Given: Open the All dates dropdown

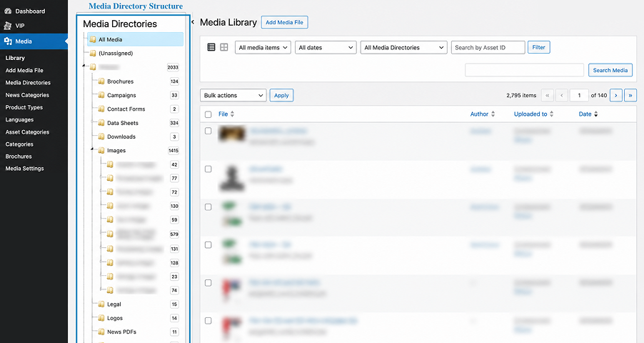Looking at the screenshot, I should 326,47.
